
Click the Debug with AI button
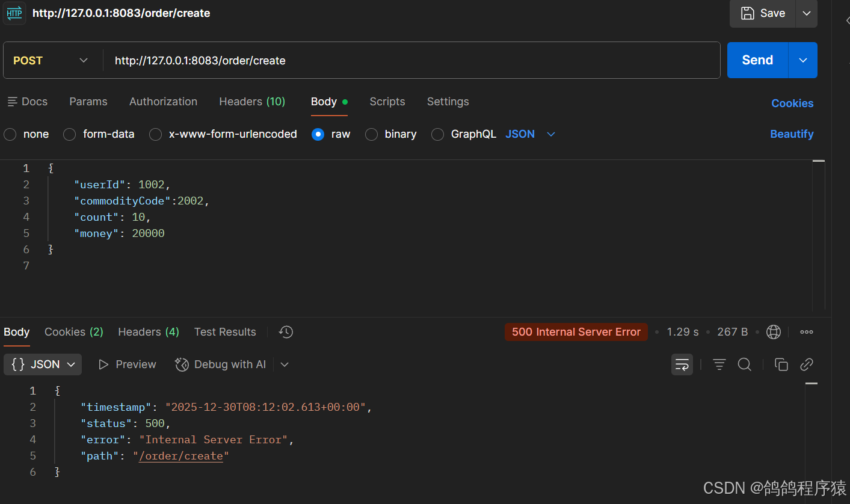pyautogui.click(x=221, y=364)
